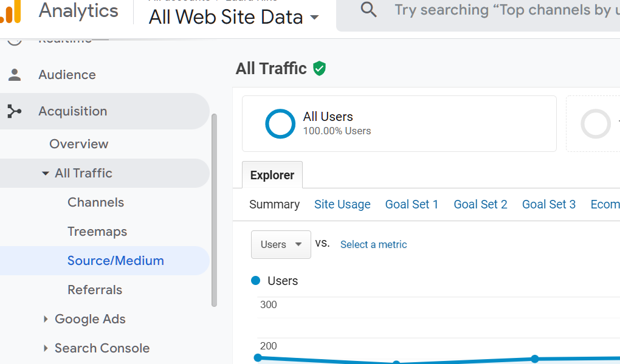The height and width of the screenshot is (364, 620).
Task: Click the Select a metric link
Action: 374,245
